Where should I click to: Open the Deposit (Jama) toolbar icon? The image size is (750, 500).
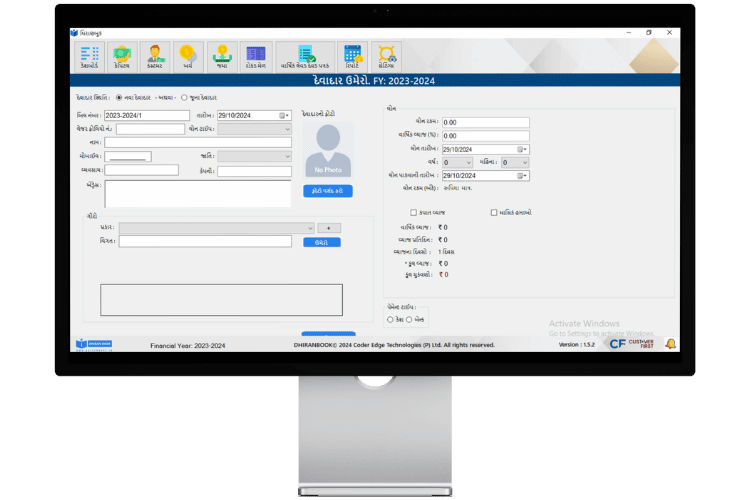(x=222, y=56)
